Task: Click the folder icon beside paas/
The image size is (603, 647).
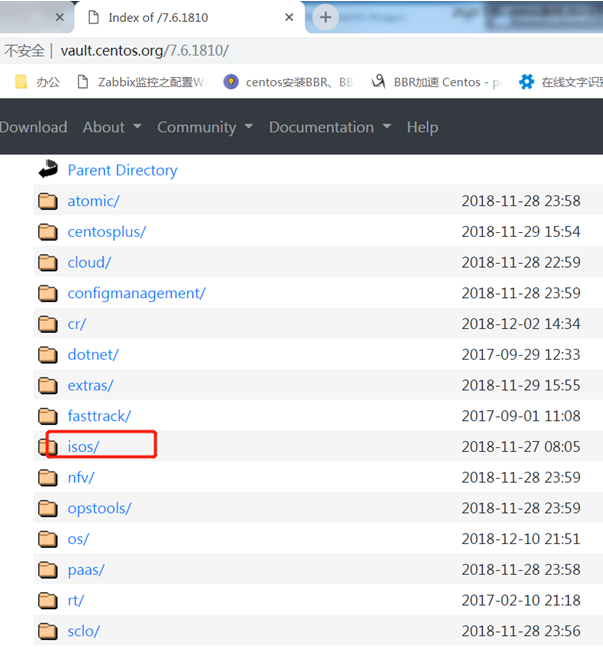Action: coord(48,570)
